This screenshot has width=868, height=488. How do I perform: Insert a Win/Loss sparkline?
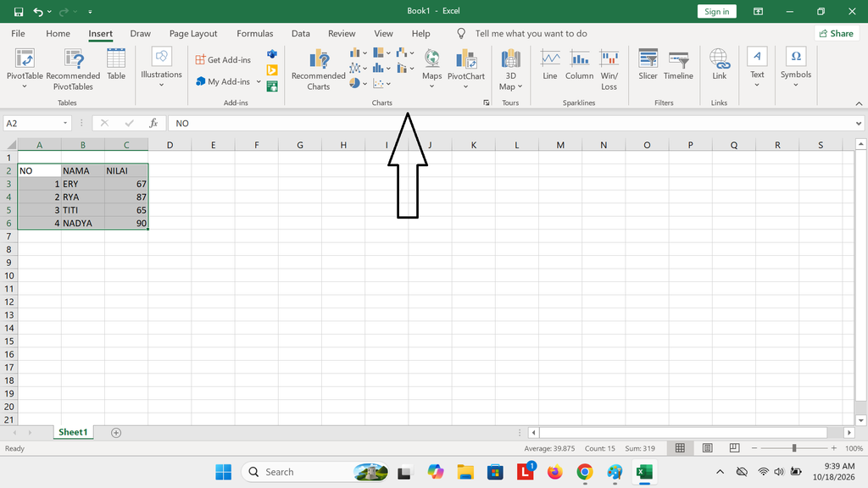coord(609,69)
